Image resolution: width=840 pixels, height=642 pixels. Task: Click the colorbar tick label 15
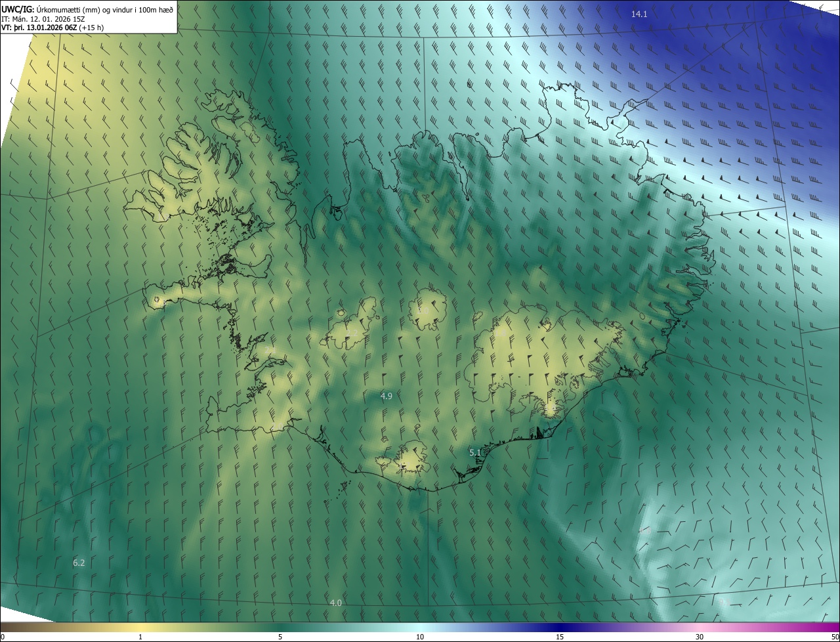click(560, 637)
